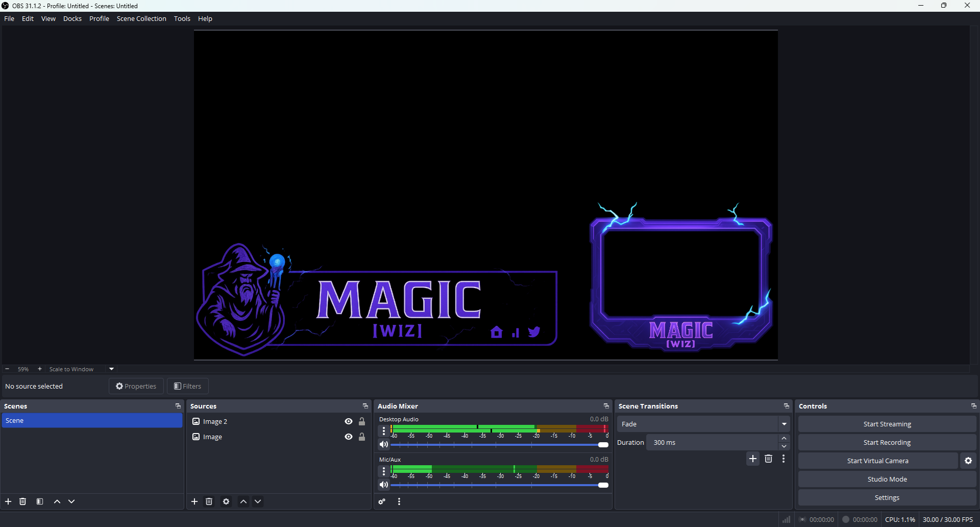Open source properties gear in Sources toolbar

226,501
